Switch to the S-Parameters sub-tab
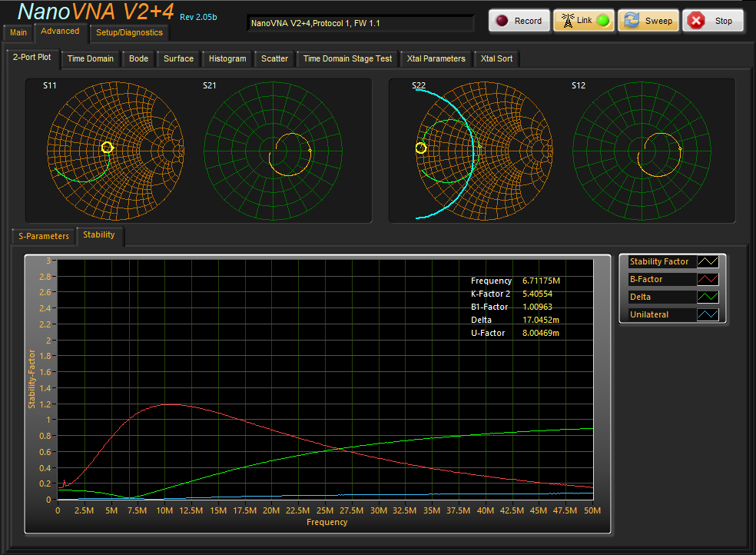This screenshot has height=555, width=756. pos(43,236)
